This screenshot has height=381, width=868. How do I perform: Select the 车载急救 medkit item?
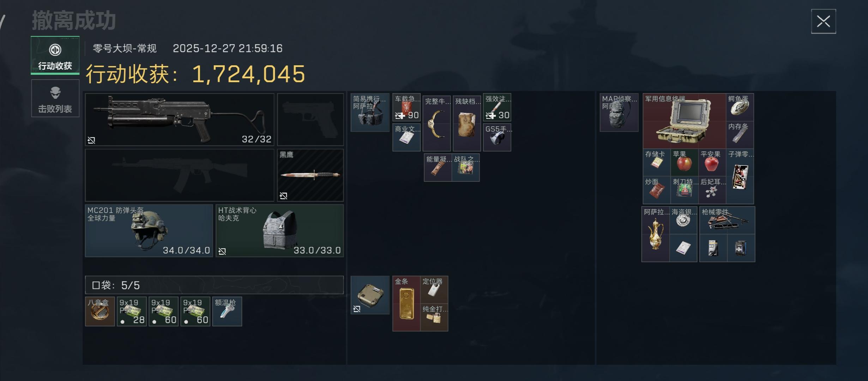[x=406, y=107]
